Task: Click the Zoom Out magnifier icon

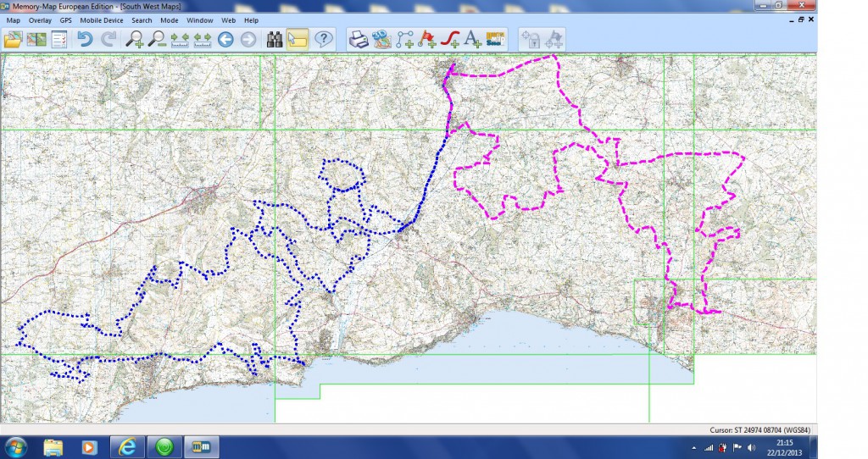Action: click(x=157, y=39)
